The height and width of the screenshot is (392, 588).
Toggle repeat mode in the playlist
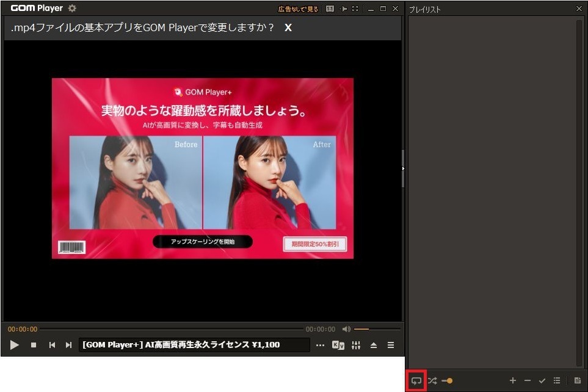(416, 380)
